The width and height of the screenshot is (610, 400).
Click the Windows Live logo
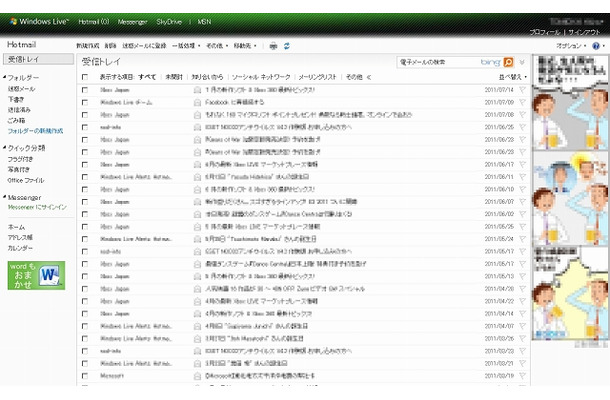(39, 22)
